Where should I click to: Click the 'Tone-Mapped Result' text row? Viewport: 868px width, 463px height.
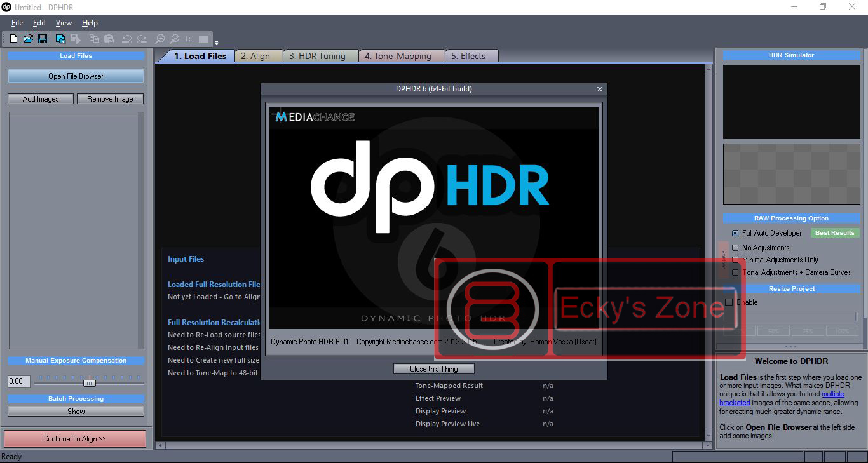[449, 386]
